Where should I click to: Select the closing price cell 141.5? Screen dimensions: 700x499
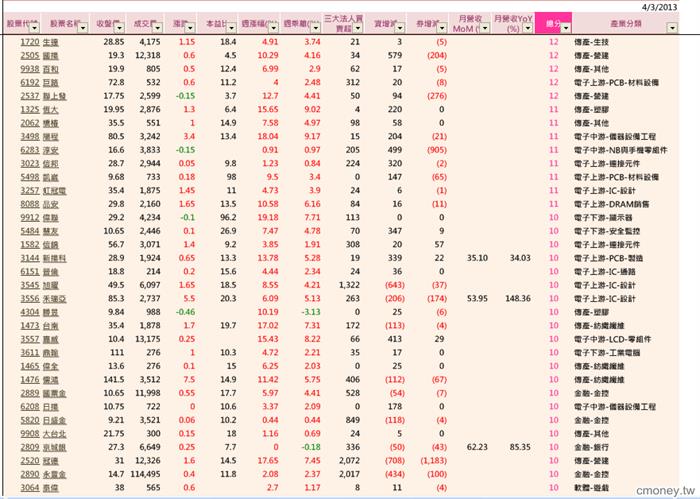coord(114,379)
